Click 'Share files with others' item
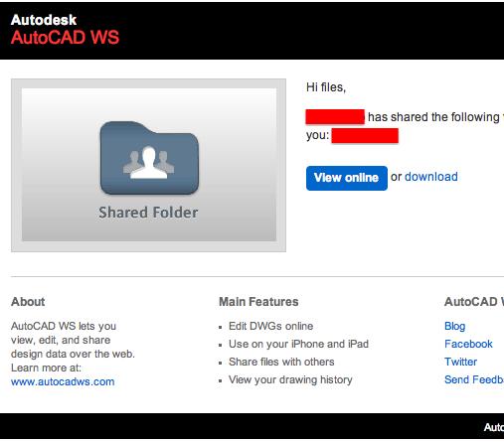The height and width of the screenshot is (442, 504). 281,362
